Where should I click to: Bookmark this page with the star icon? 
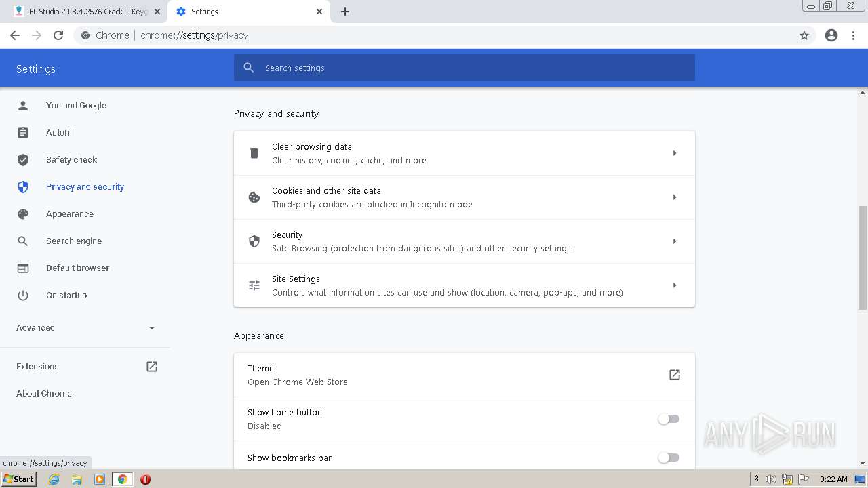(804, 35)
